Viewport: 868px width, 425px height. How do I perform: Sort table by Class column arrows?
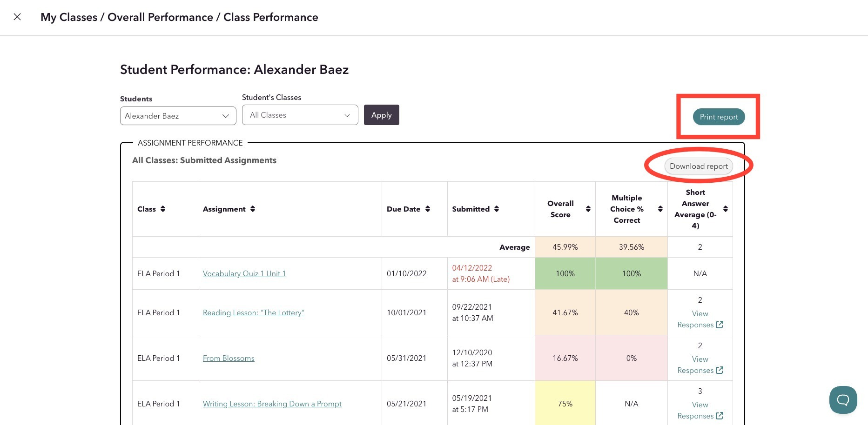point(163,209)
